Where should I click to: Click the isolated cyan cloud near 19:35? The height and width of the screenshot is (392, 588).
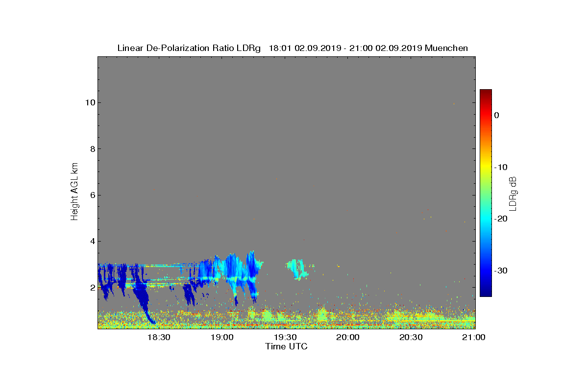[297, 269]
